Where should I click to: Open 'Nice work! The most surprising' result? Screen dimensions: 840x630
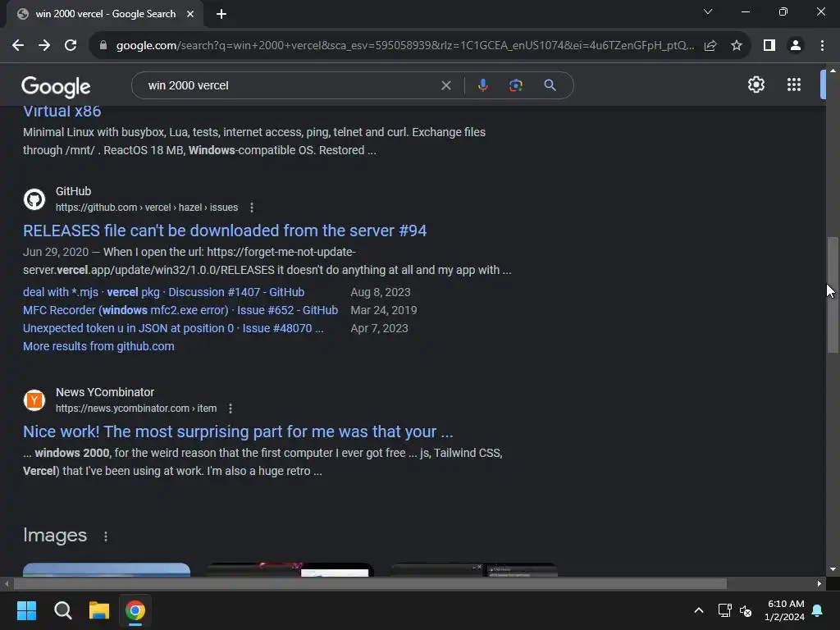(x=238, y=431)
